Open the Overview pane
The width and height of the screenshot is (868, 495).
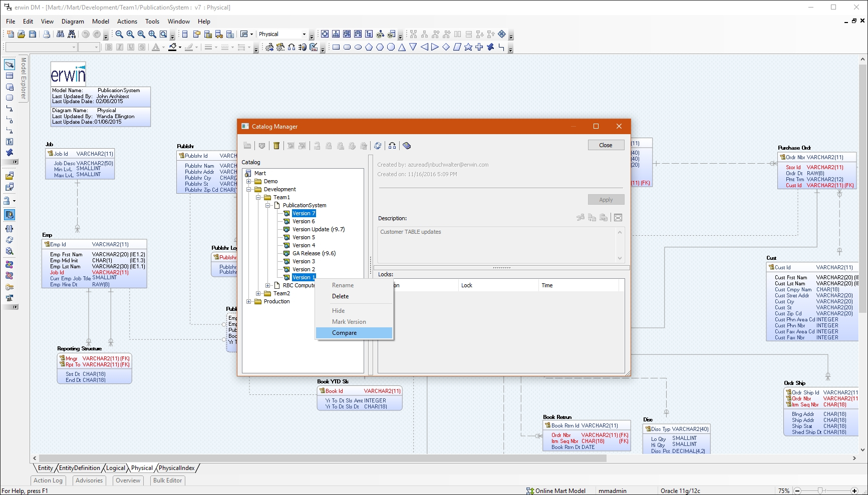tap(128, 480)
